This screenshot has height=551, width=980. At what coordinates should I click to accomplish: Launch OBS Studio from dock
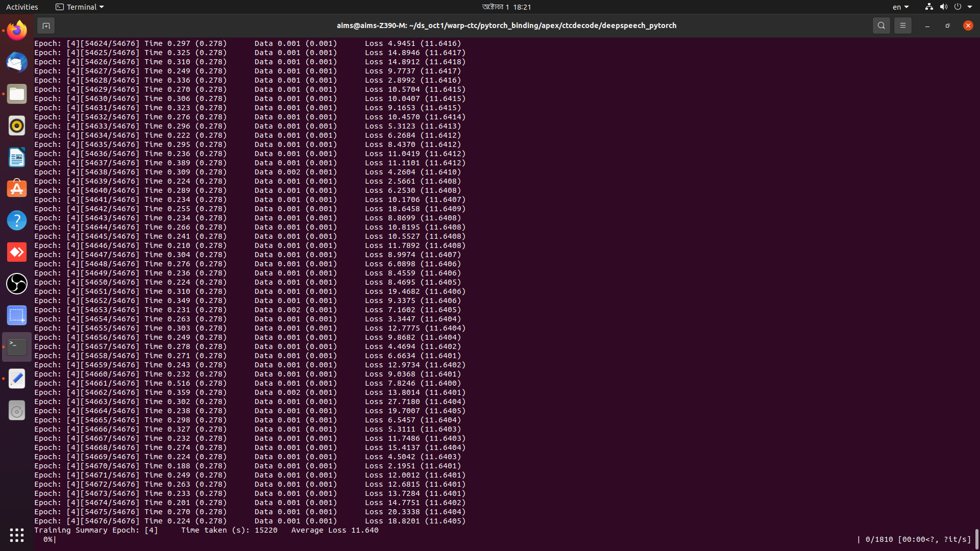click(17, 284)
